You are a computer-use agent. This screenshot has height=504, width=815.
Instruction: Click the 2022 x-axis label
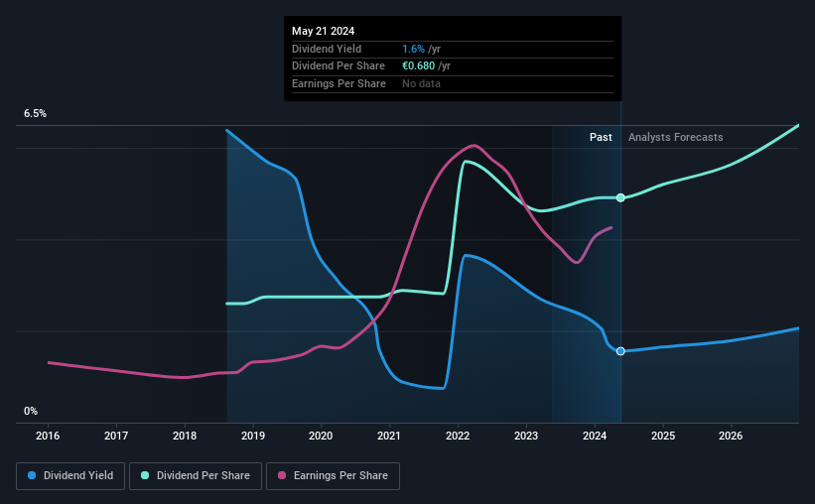coord(458,436)
